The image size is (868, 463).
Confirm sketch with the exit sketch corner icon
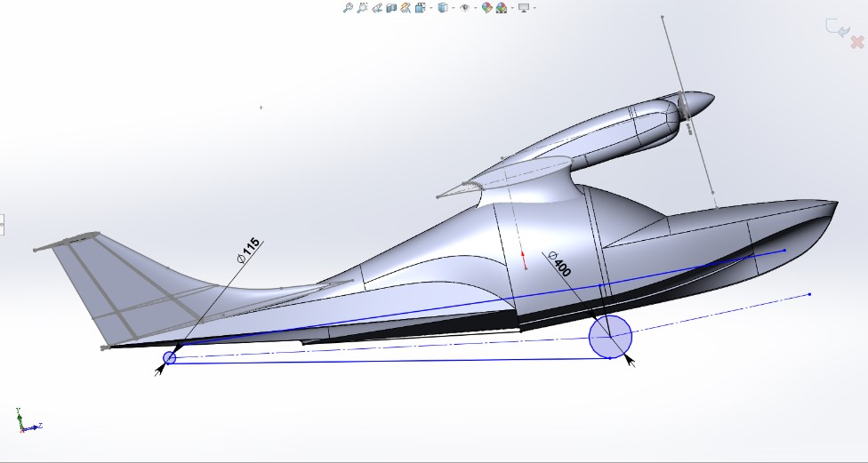pos(836,28)
